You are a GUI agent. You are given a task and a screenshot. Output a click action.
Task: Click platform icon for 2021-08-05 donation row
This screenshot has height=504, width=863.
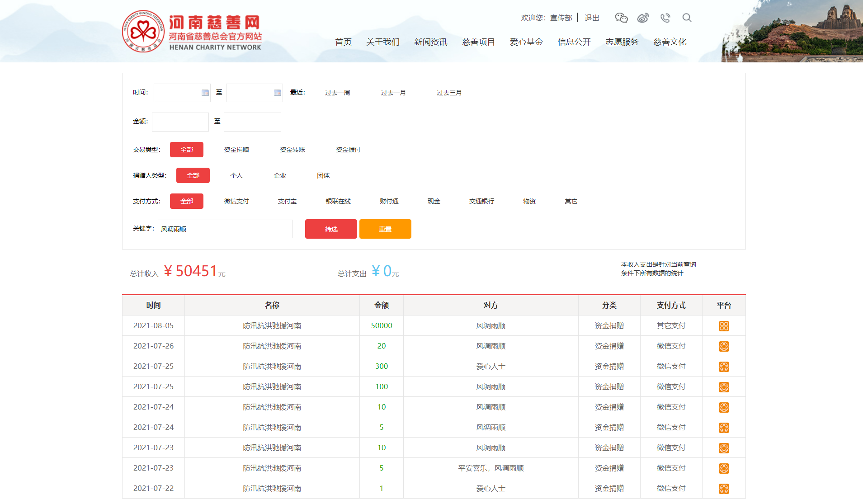coord(723,326)
